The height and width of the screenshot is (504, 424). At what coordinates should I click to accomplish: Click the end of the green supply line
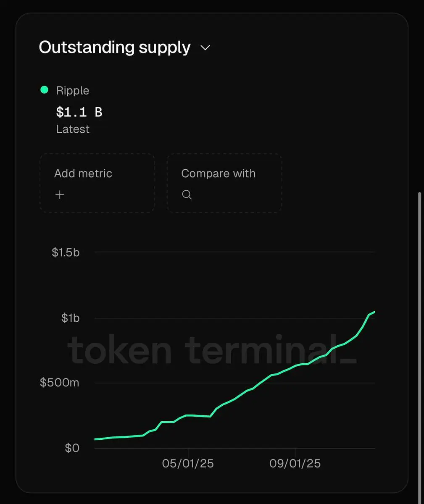(x=374, y=312)
